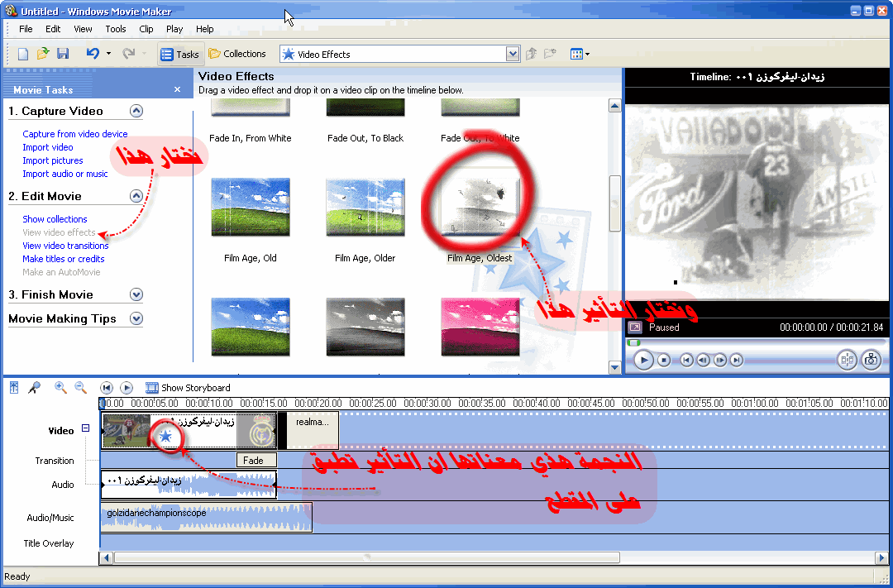The height and width of the screenshot is (588, 893).
Task: Open a project using the folder icon
Action: click(43, 54)
